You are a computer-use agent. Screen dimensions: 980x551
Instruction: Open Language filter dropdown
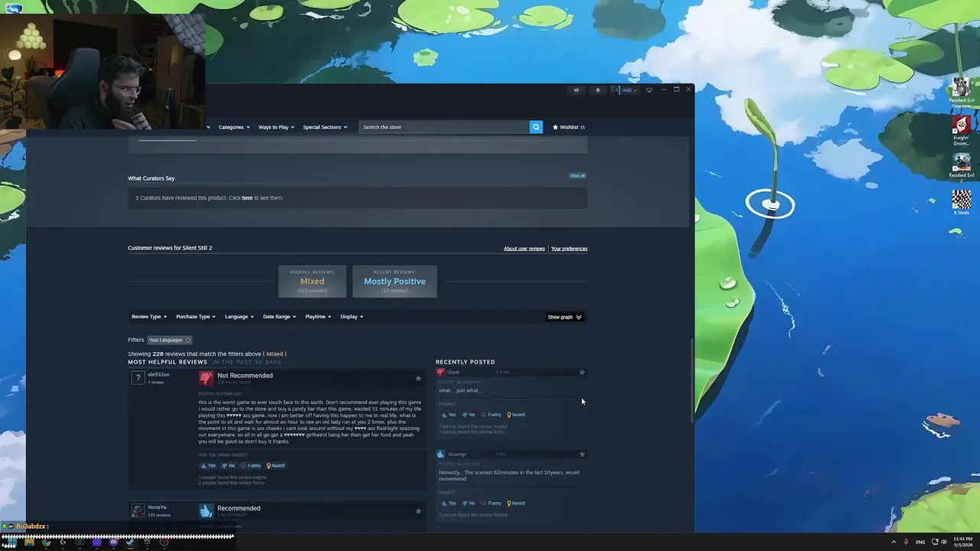[x=239, y=317]
